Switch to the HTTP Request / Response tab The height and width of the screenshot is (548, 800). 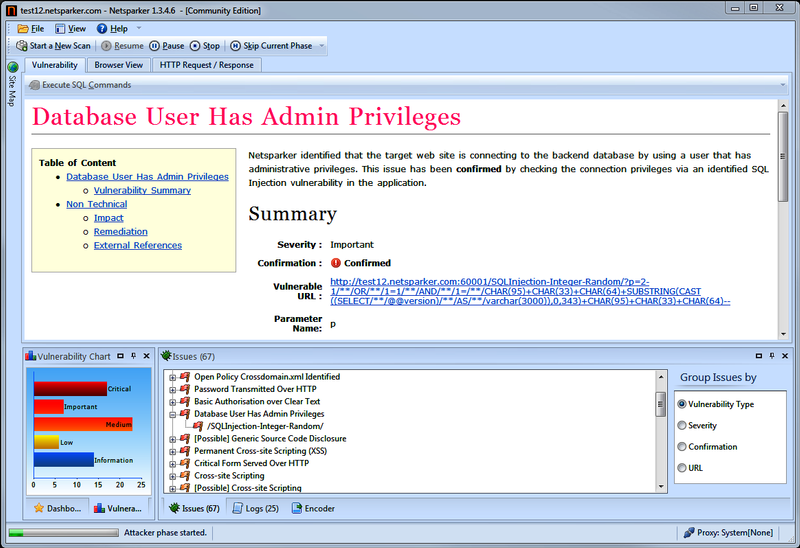(207, 65)
